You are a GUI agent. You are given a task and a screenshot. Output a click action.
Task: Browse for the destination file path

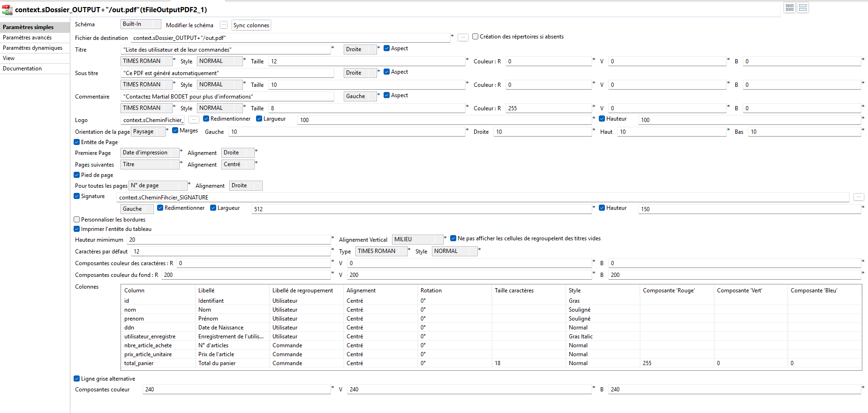pyautogui.click(x=463, y=38)
